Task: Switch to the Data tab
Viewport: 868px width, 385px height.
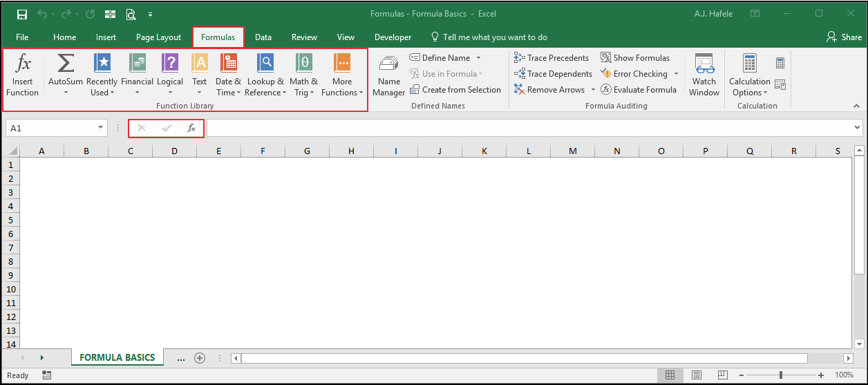Action: [263, 37]
